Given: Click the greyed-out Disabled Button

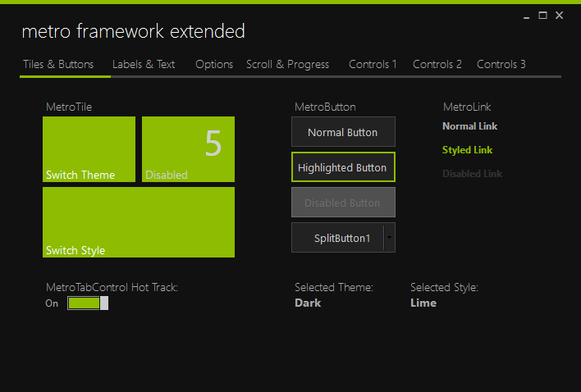Looking at the screenshot, I should (343, 202).
